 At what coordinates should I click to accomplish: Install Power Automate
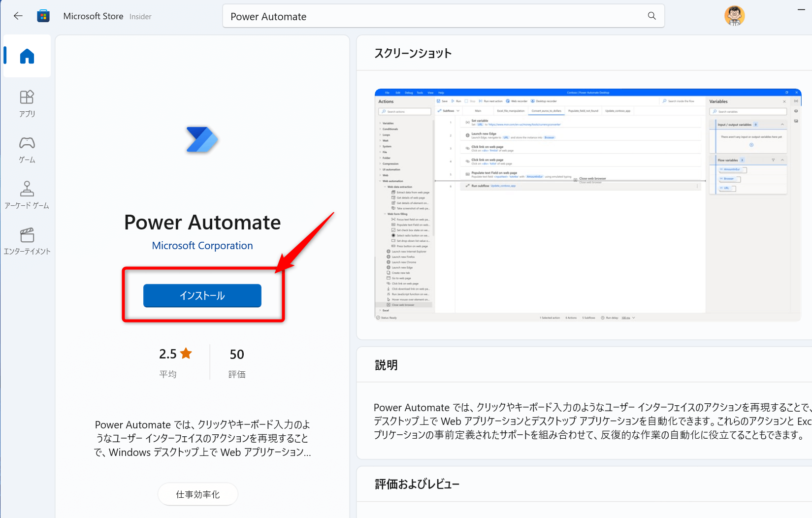click(202, 295)
